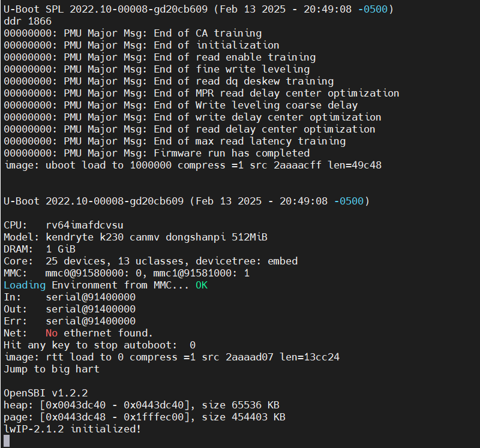Click the blue 'Loading' word
The width and height of the screenshot is (480, 448).
pyautogui.click(x=25, y=285)
